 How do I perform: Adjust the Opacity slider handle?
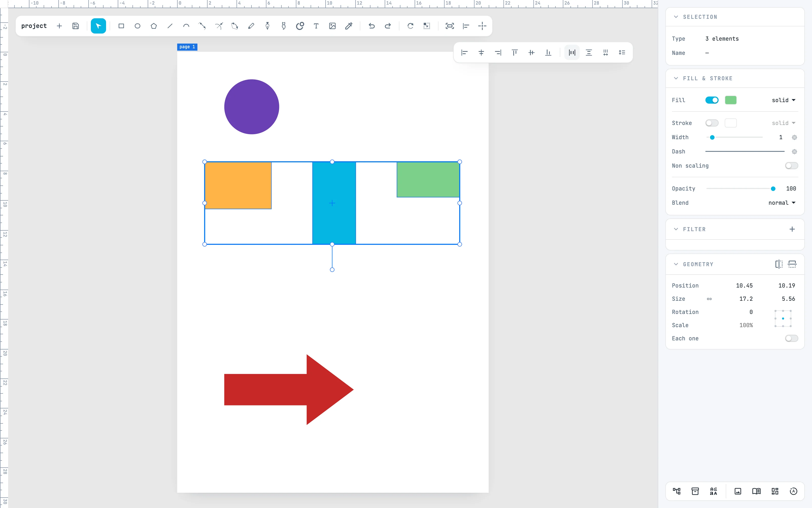point(773,188)
